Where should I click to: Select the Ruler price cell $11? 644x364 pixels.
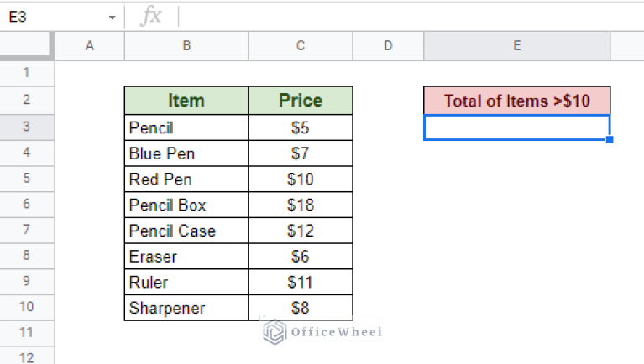301,282
